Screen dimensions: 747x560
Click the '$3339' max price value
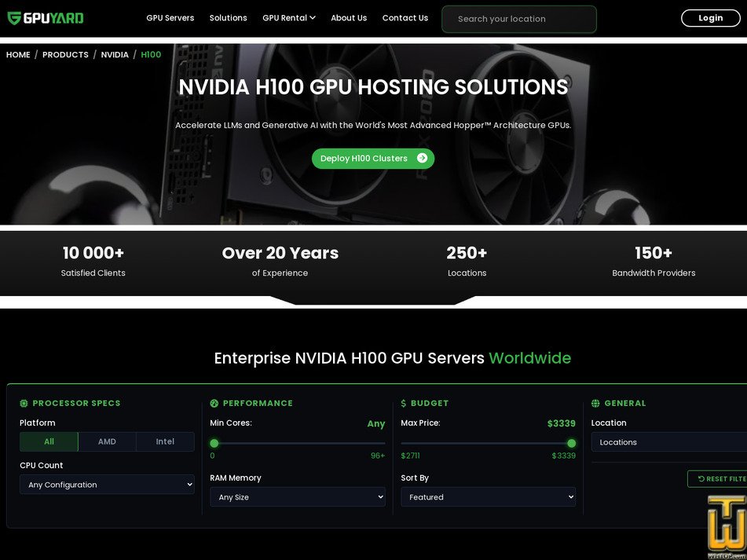coord(561,423)
